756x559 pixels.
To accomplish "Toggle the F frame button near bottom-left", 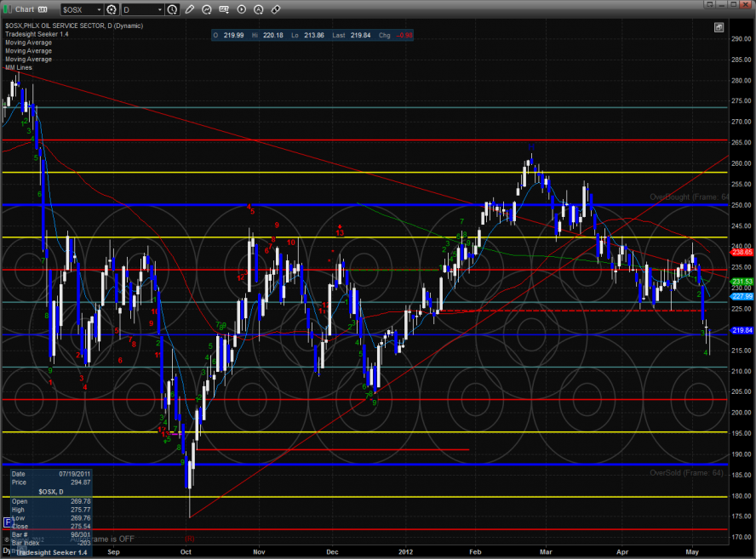I will 9,522.
